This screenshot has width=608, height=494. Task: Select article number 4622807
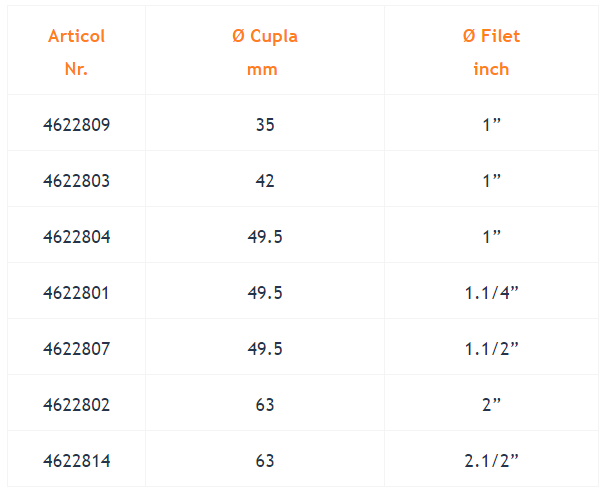[x=76, y=349]
